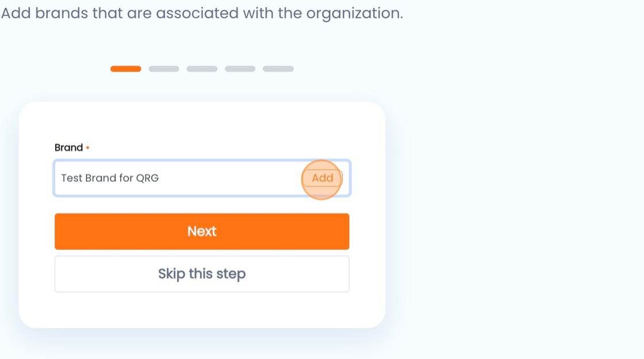Screen dimensions: 644x359
Task: Click the word 'organization' in the heading
Action: (353, 13)
